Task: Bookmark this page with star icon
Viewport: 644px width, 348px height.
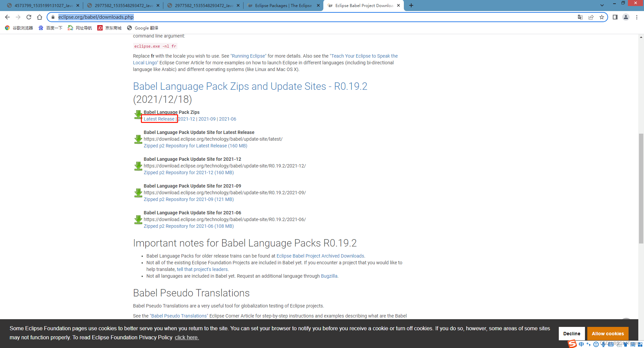Action: [x=602, y=17]
